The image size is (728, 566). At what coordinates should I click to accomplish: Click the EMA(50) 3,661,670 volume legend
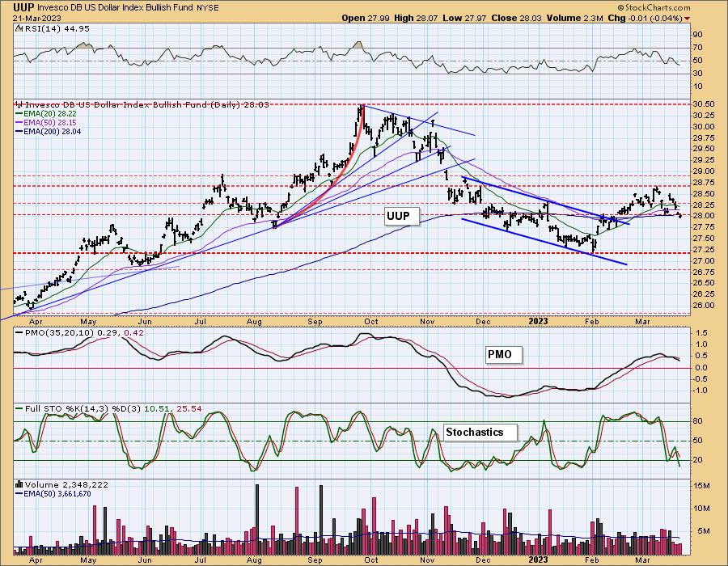[x=57, y=493]
